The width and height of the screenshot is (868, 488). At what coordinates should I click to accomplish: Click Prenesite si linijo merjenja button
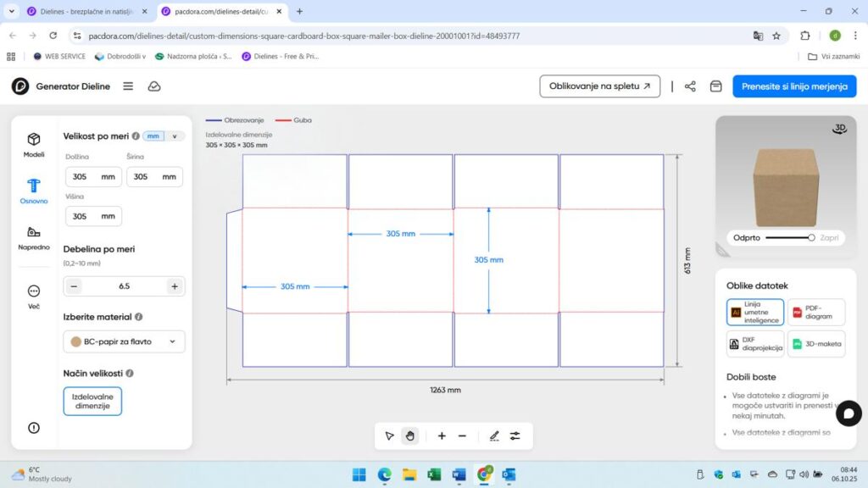click(793, 86)
